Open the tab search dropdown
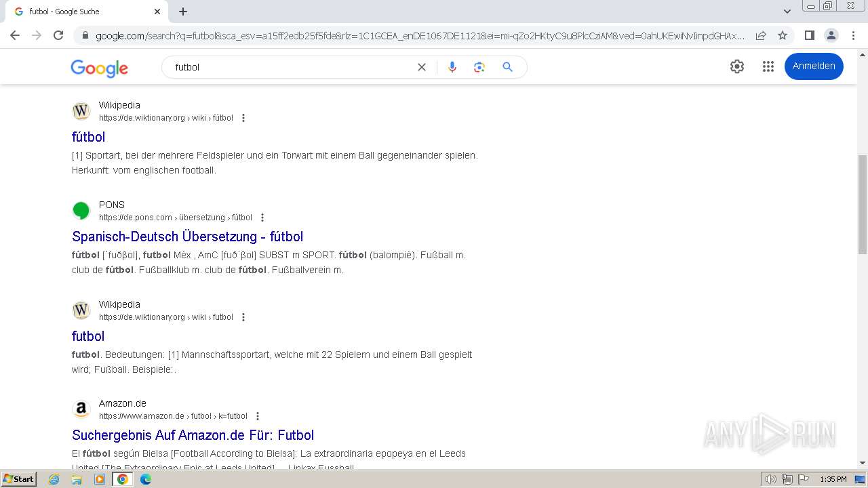This screenshot has width=868, height=488. [787, 12]
